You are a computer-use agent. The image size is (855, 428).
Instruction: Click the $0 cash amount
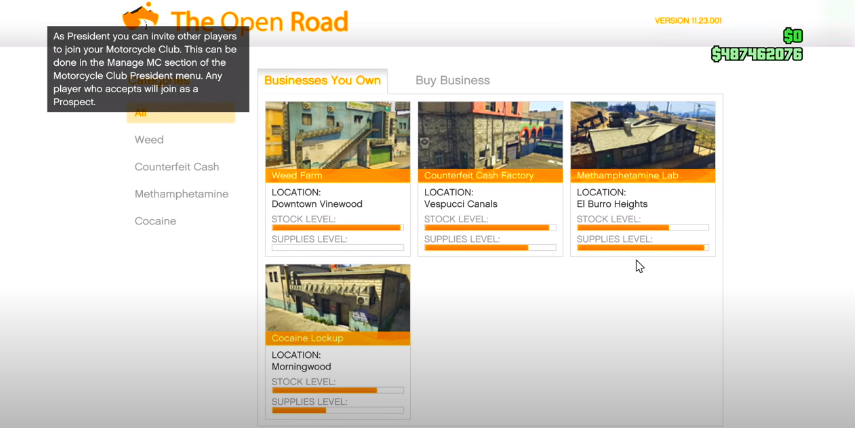(x=793, y=36)
